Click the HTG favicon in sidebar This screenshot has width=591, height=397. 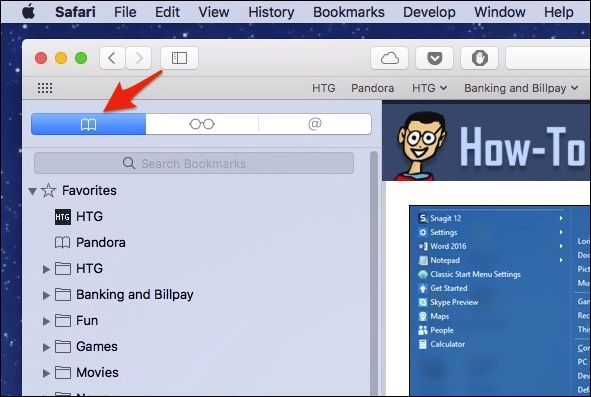pos(63,217)
